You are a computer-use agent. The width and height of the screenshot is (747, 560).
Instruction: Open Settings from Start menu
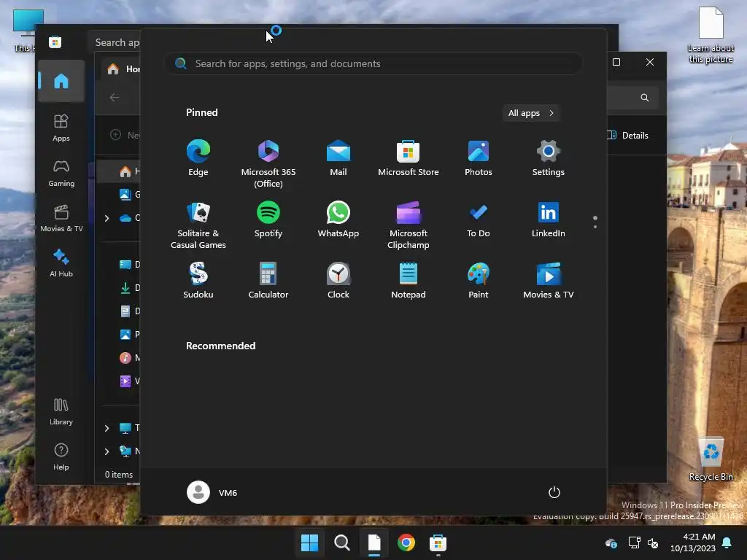pyautogui.click(x=549, y=158)
